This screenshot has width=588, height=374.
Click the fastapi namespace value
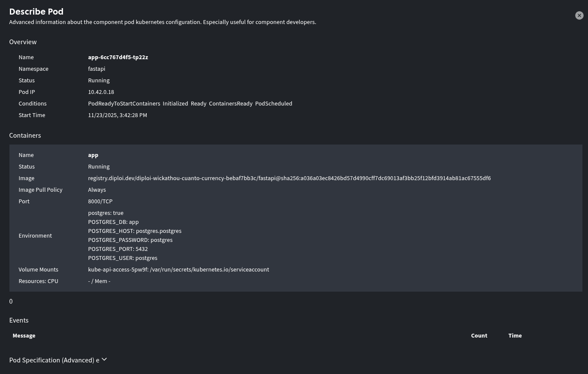tap(96, 69)
